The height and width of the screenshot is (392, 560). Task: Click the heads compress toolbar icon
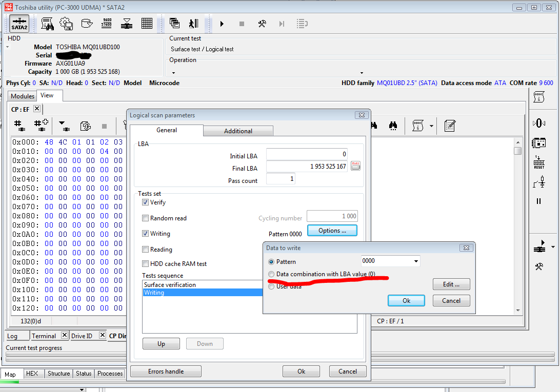(x=127, y=24)
